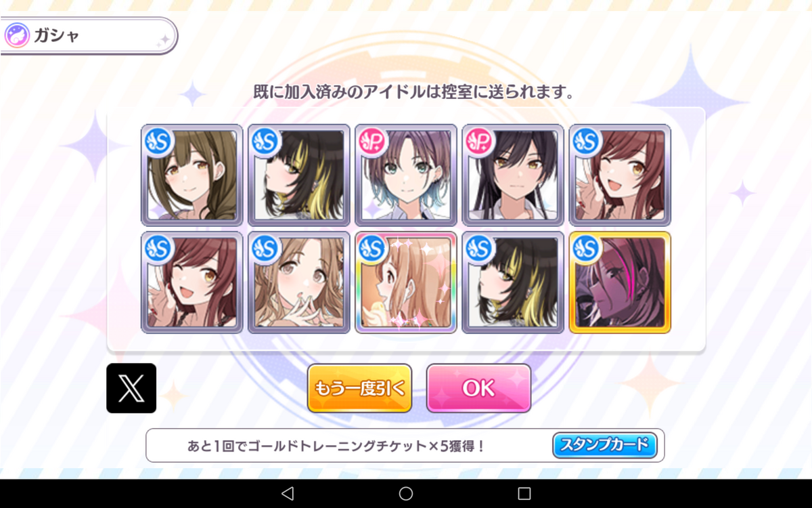Screen dimensions: 812x508
Task: Select the winking red-haired idol in bottom row
Action: [192, 282]
